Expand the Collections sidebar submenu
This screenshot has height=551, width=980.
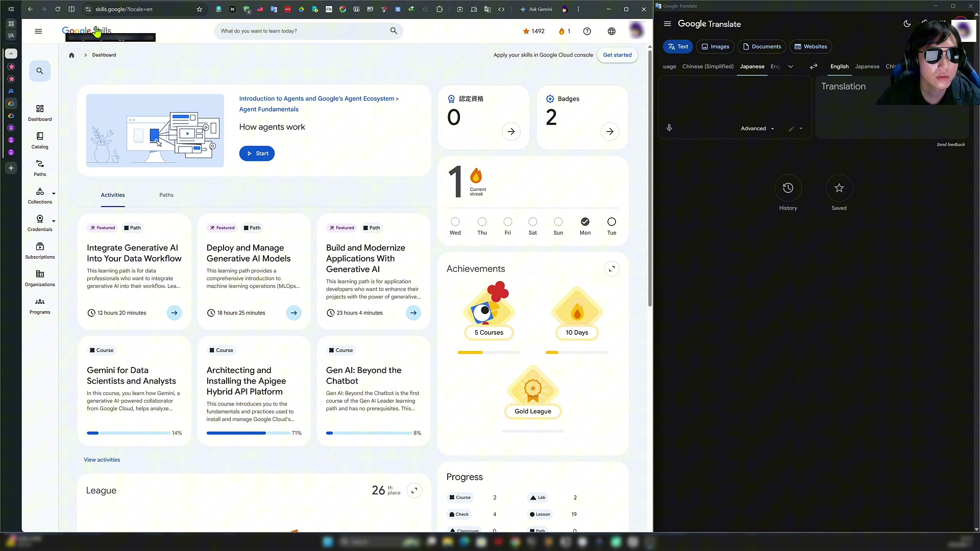pyautogui.click(x=54, y=194)
